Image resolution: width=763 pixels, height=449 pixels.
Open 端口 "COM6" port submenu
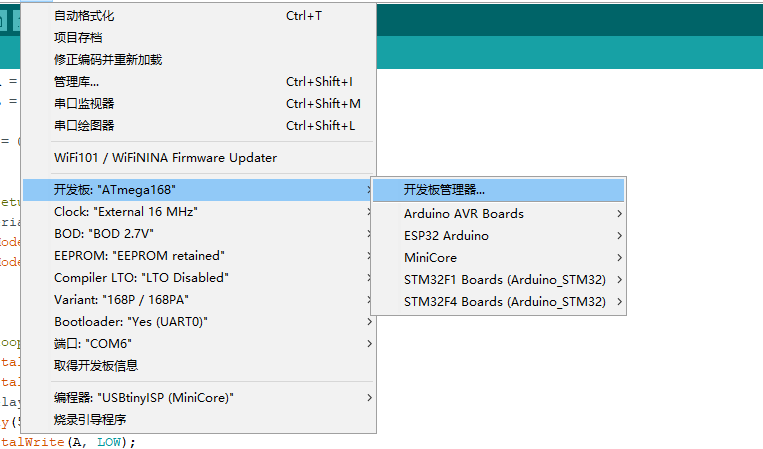coord(89,344)
